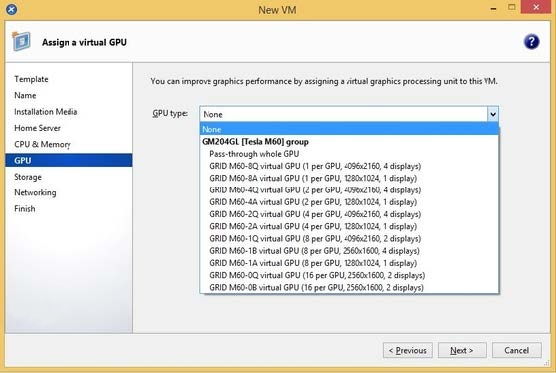Select the GPU wizard step

69,160
